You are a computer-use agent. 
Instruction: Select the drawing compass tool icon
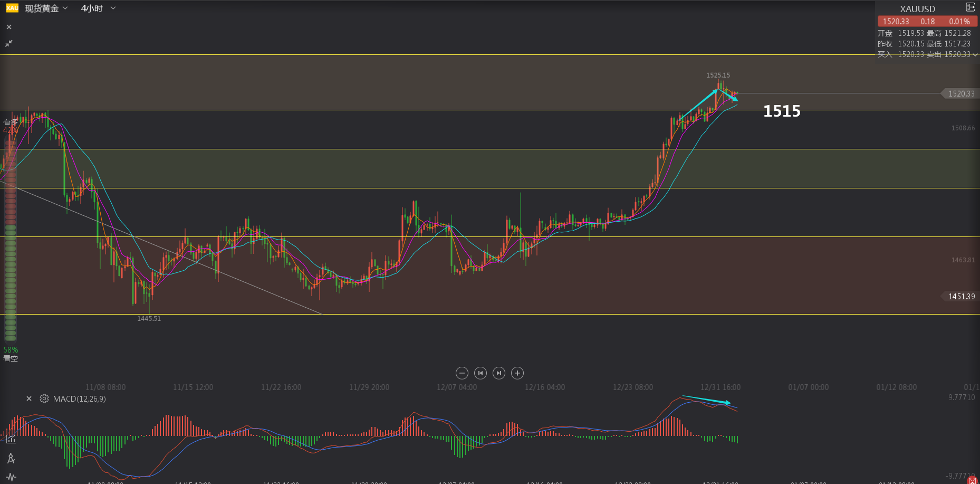click(11, 458)
